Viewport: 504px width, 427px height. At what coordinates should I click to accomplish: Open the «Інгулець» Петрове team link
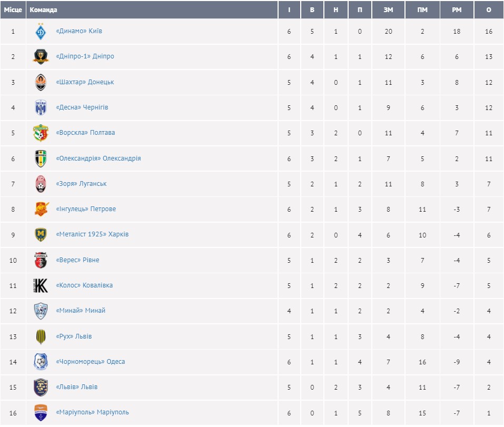(86, 209)
